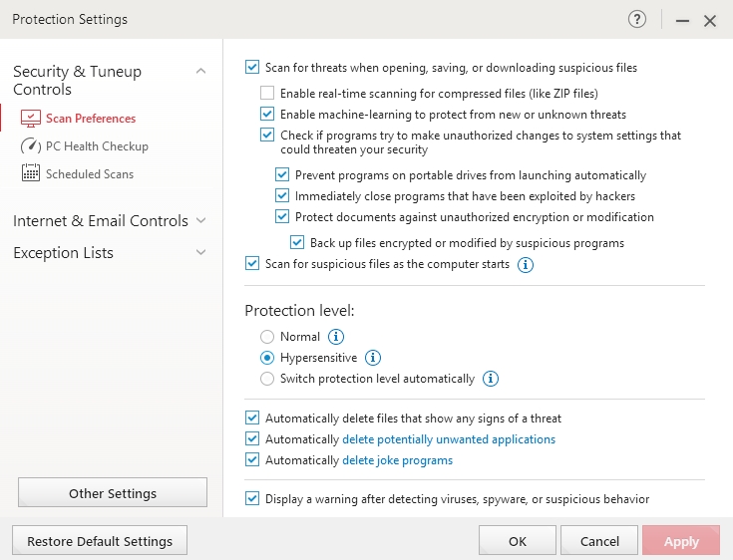
Task: Open the Other Settings section
Action: coord(113,493)
